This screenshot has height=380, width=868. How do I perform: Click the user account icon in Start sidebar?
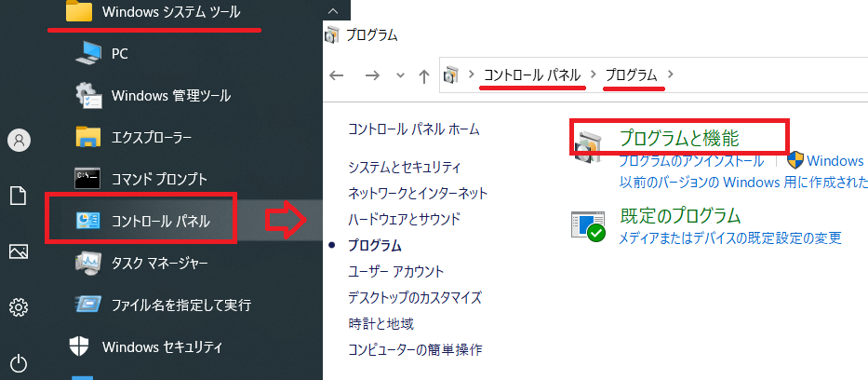pyautogui.click(x=19, y=140)
